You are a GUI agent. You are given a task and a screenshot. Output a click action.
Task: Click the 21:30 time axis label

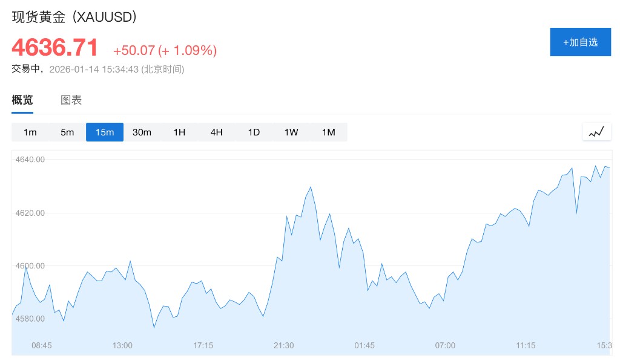pos(284,345)
